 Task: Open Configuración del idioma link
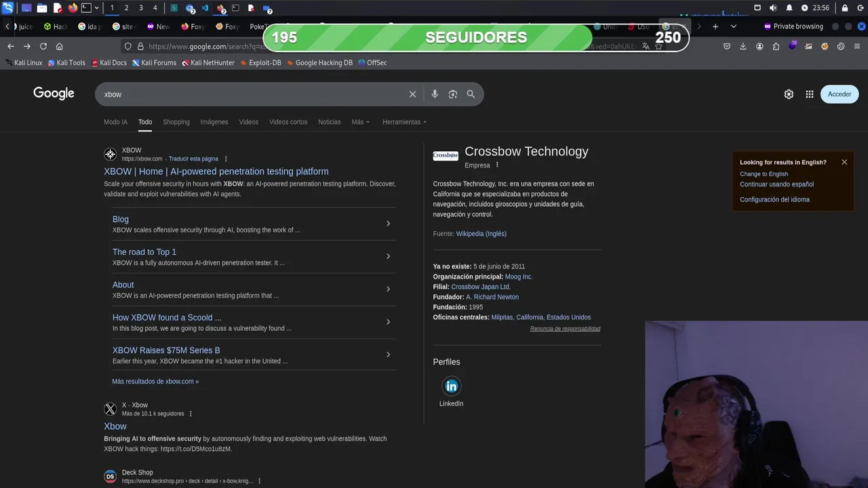coord(774,200)
